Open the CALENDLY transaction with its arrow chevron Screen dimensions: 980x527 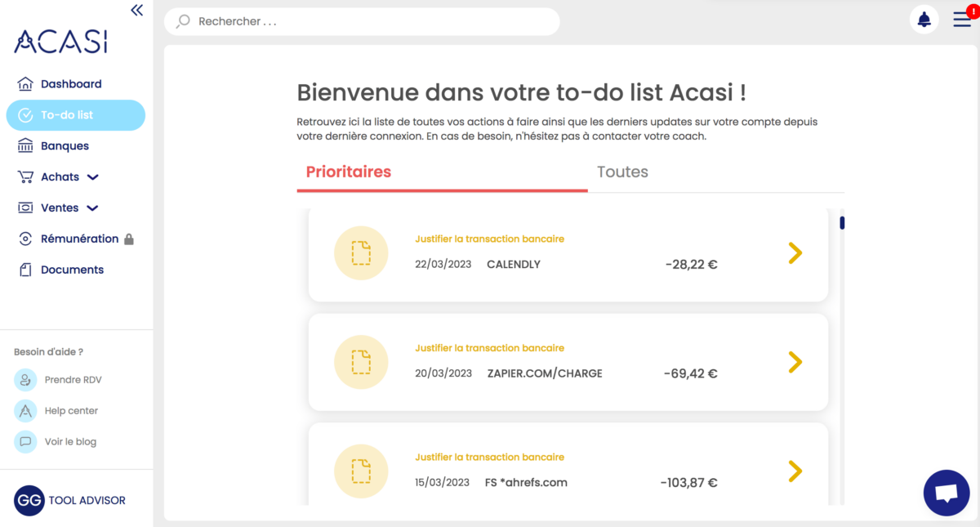pyautogui.click(x=795, y=253)
